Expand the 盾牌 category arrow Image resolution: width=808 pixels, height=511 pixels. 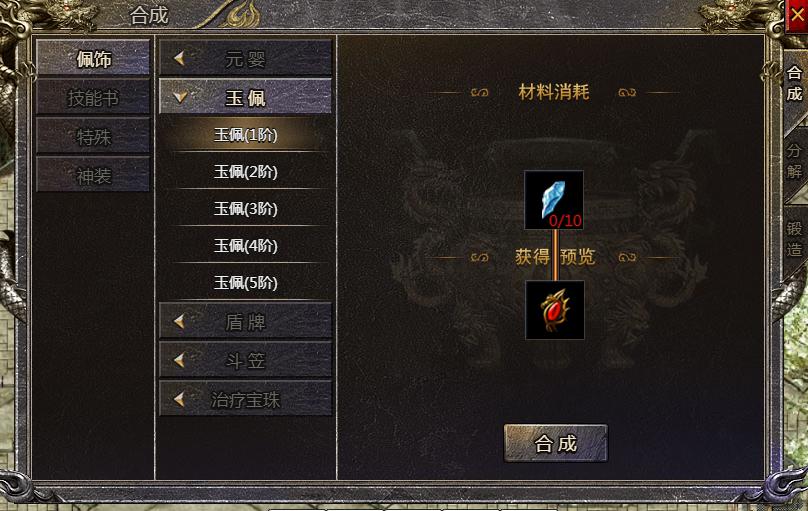point(179,321)
